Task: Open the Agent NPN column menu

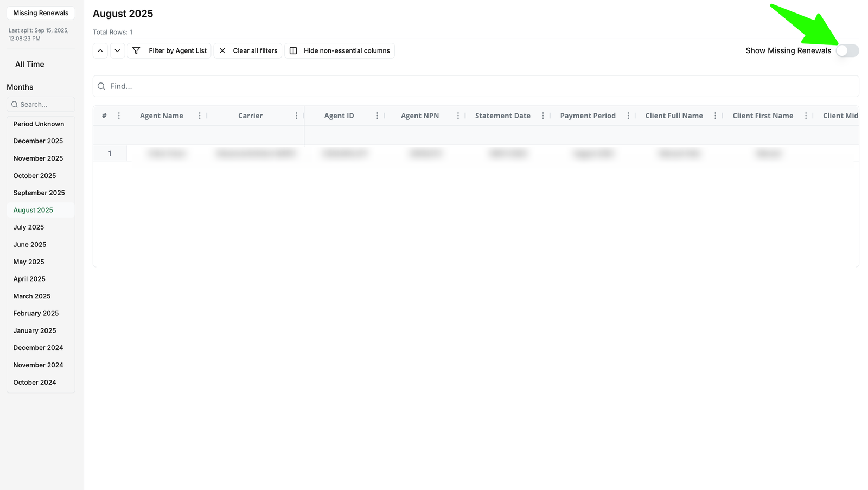Action: click(x=458, y=116)
